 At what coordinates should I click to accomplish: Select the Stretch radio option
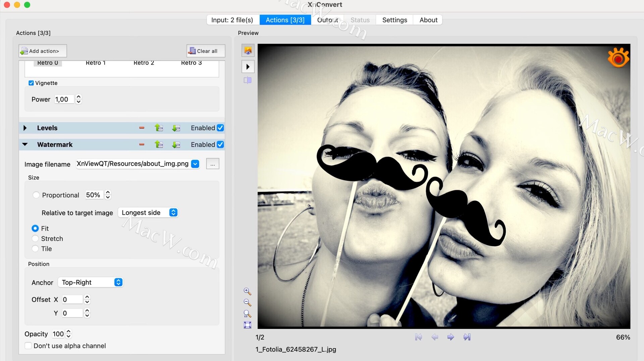click(35, 239)
